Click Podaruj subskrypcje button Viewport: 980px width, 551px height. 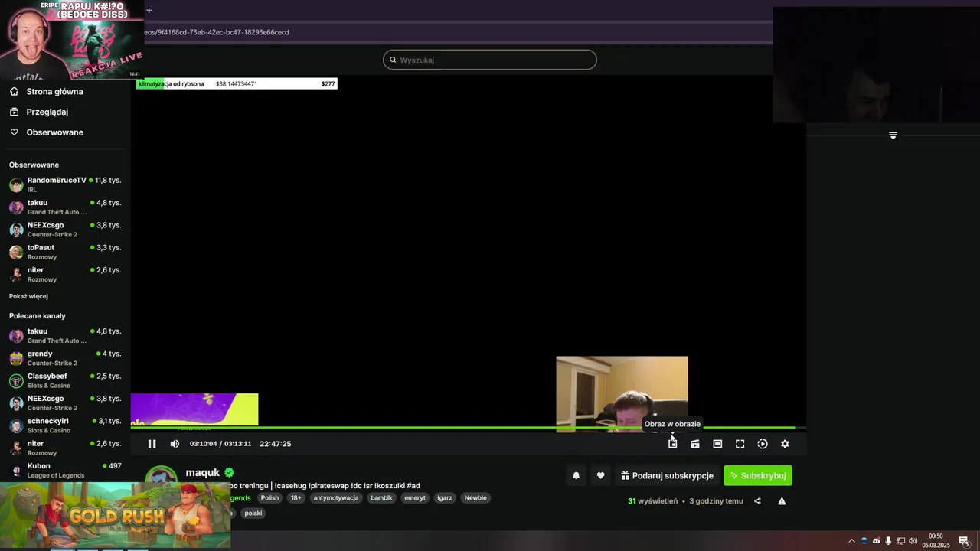(667, 475)
